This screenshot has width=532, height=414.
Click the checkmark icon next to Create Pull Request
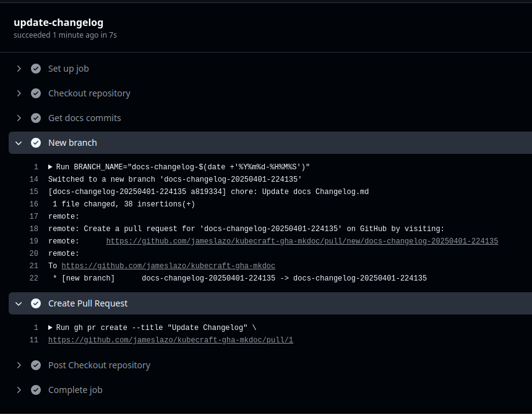point(36,303)
